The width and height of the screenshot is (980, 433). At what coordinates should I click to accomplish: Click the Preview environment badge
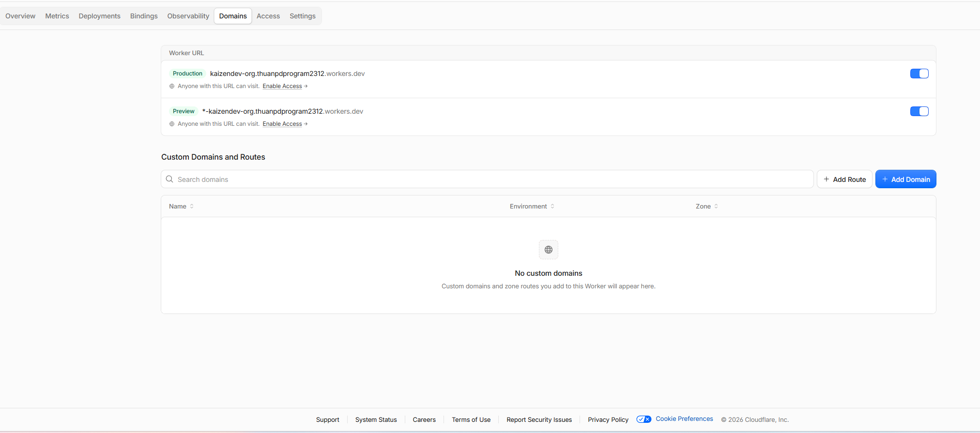(184, 111)
